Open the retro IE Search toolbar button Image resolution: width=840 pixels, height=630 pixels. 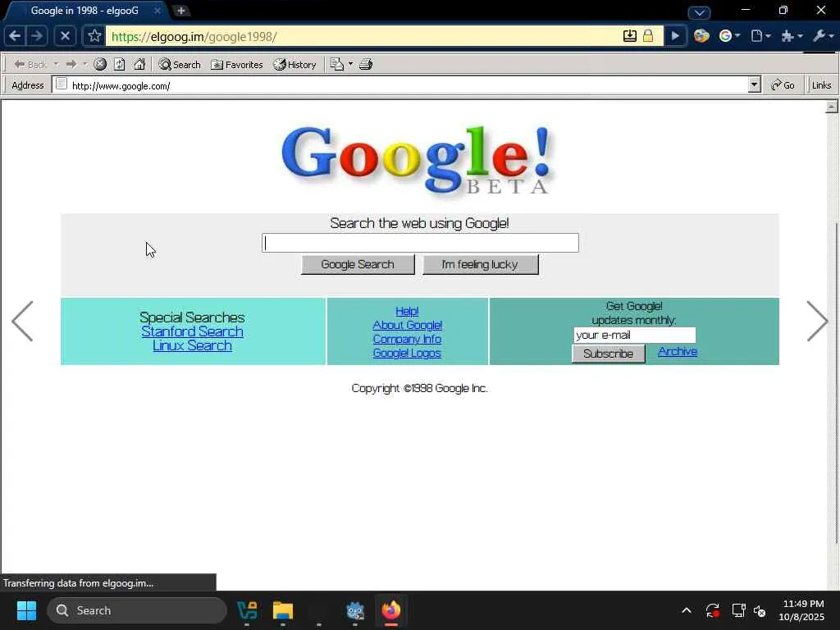(180, 64)
